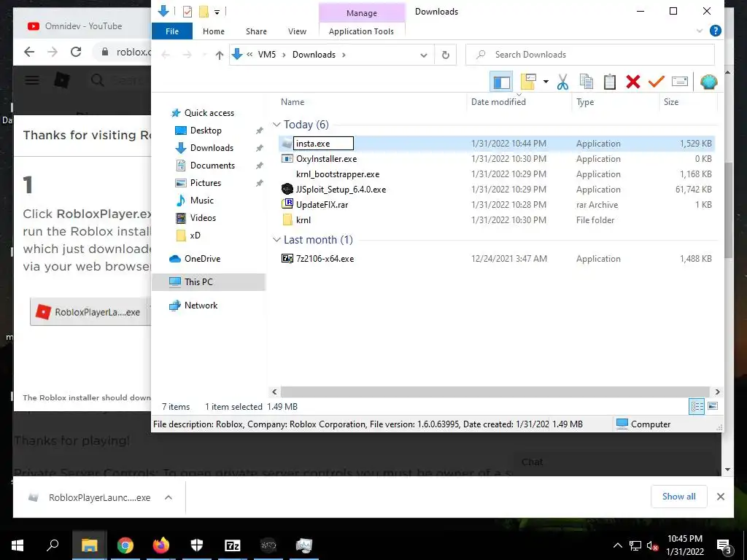Sort by the Size column header
The width and height of the screenshot is (747, 560).
click(x=671, y=102)
